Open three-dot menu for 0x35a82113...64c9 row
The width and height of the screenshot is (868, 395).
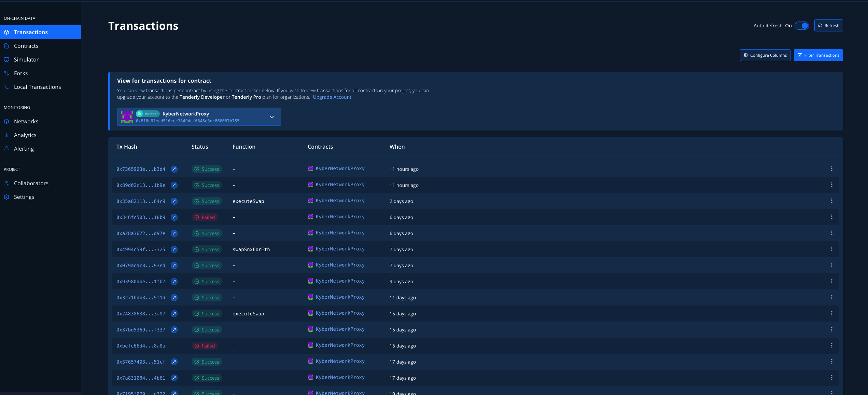click(832, 201)
